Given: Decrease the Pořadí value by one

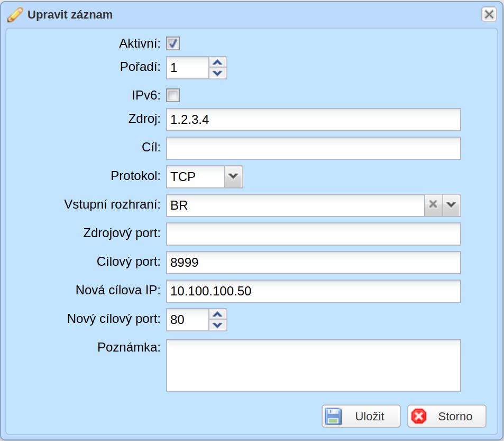Looking at the screenshot, I should [217, 74].
